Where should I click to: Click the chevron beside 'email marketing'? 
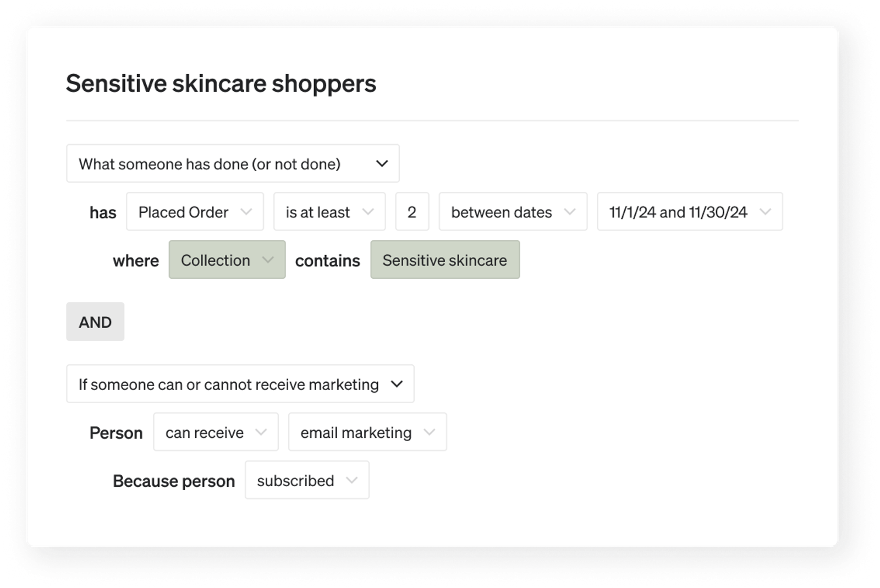(x=430, y=432)
